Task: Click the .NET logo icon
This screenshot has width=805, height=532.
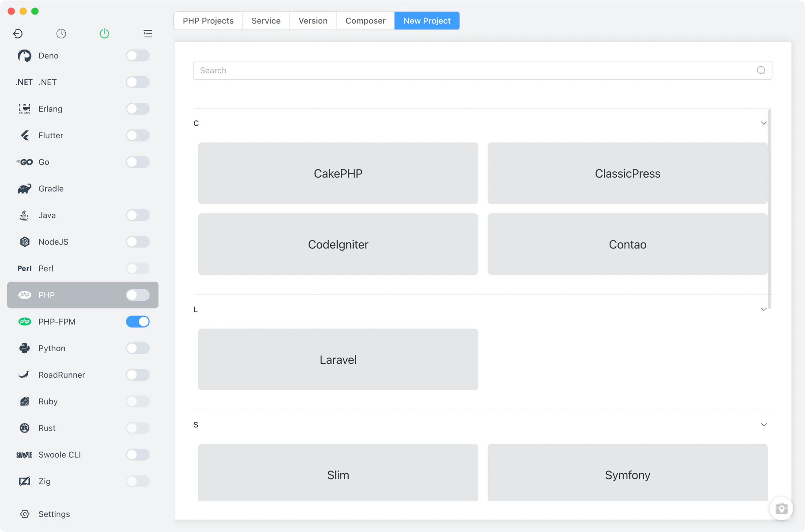Action: tap(24, 82)
